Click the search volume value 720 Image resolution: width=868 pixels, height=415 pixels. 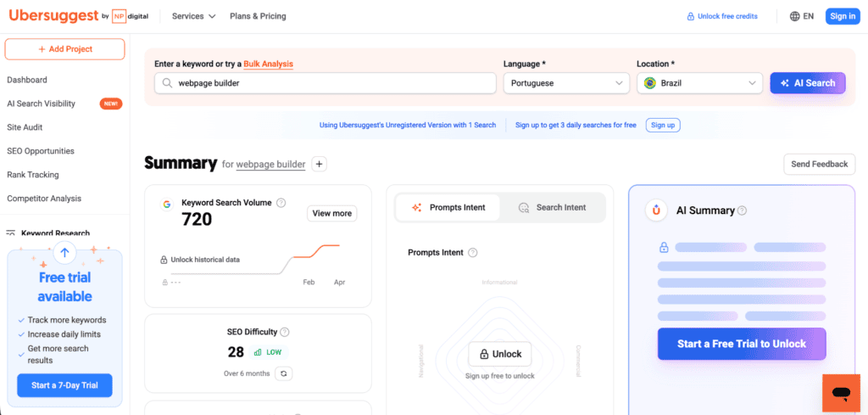click(x=197, y=220)
